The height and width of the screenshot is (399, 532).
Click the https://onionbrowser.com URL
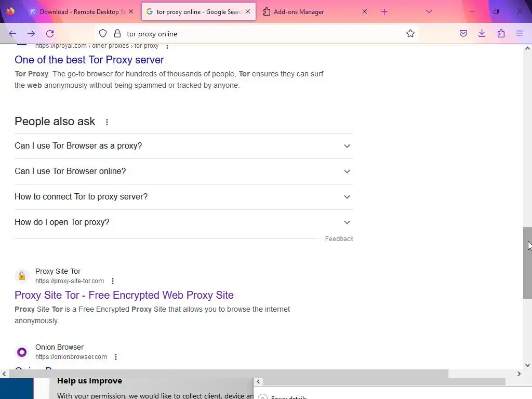click(71, 357)
